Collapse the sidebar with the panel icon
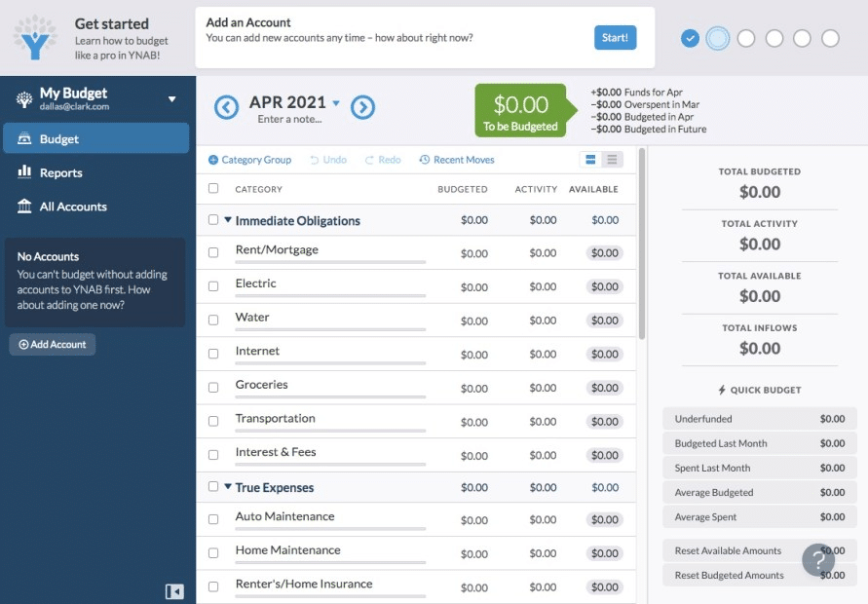 (x=174, y=591)
